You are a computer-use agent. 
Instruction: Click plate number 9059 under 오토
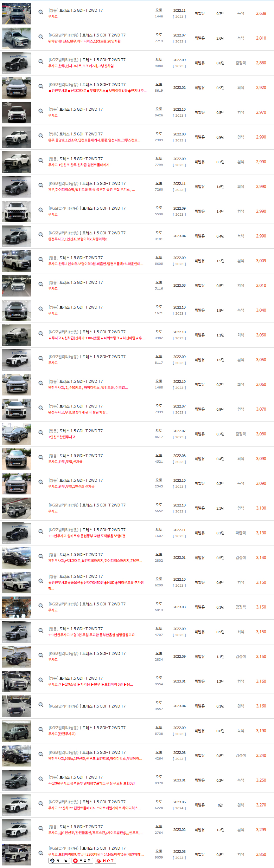[x=159, y=858]
